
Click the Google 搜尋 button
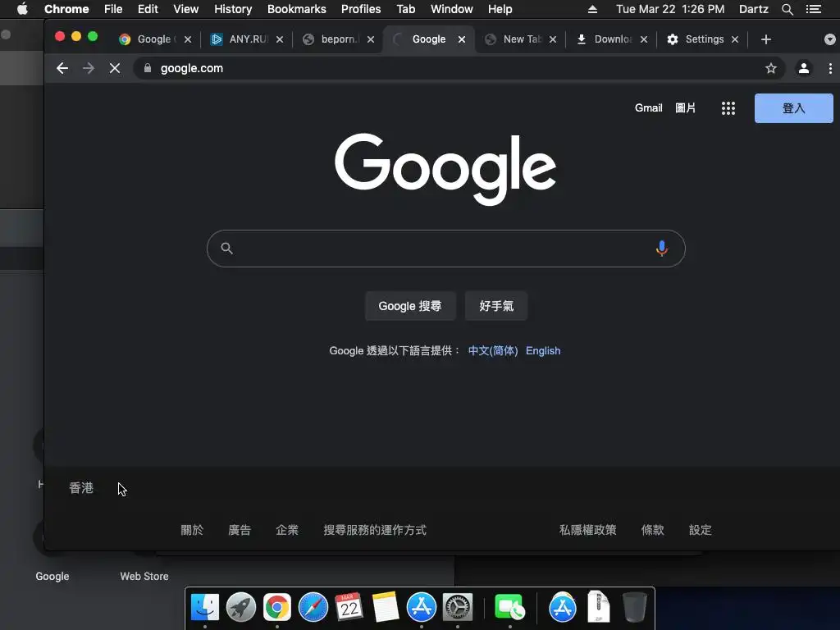410,306
